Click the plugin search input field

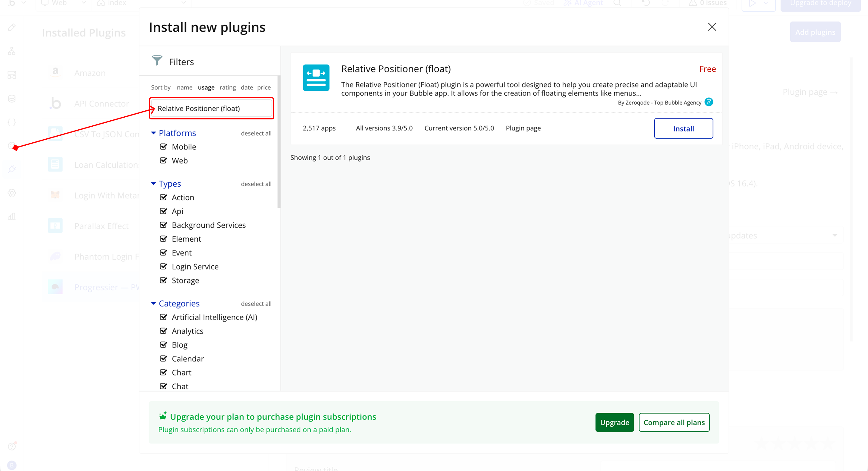pos(212,109)
